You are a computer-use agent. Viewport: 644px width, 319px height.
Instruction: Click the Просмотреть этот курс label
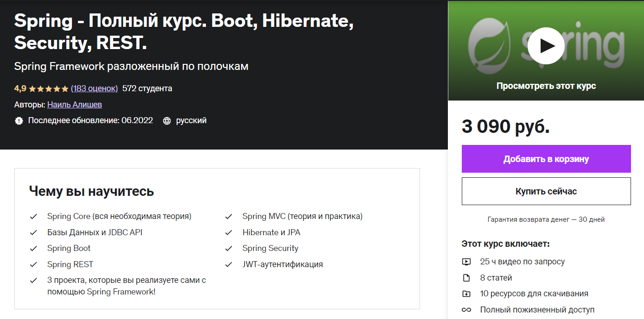click(x=546, y=86)
